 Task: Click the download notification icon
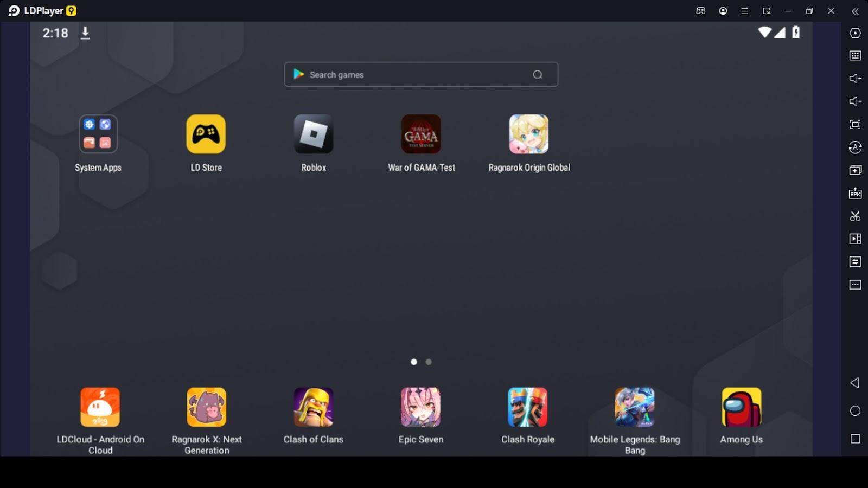tap(85, 33)
